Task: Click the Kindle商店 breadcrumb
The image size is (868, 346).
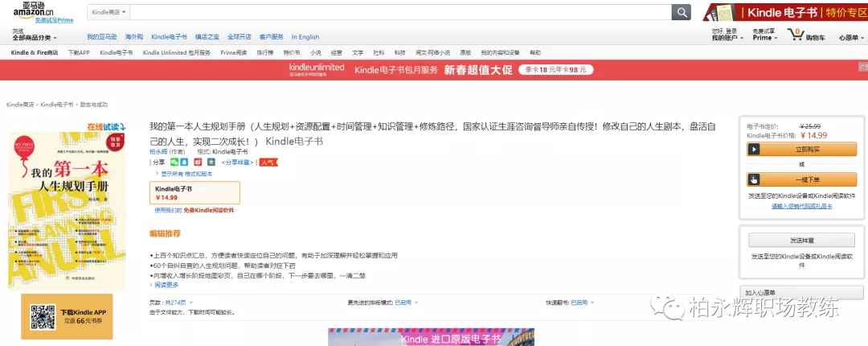Action: click(x=20, y=105)
